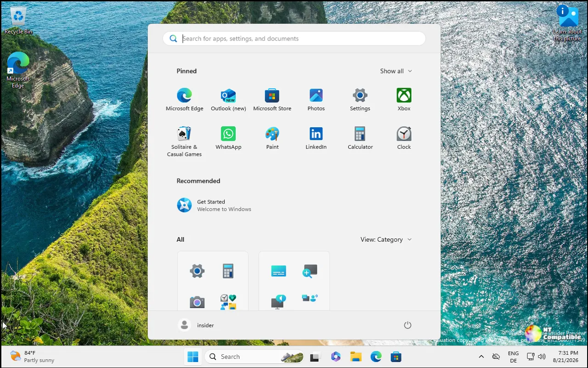This screenshot has width=588, height=368.
Task: Click the All section heading
Action: [181, 239]
